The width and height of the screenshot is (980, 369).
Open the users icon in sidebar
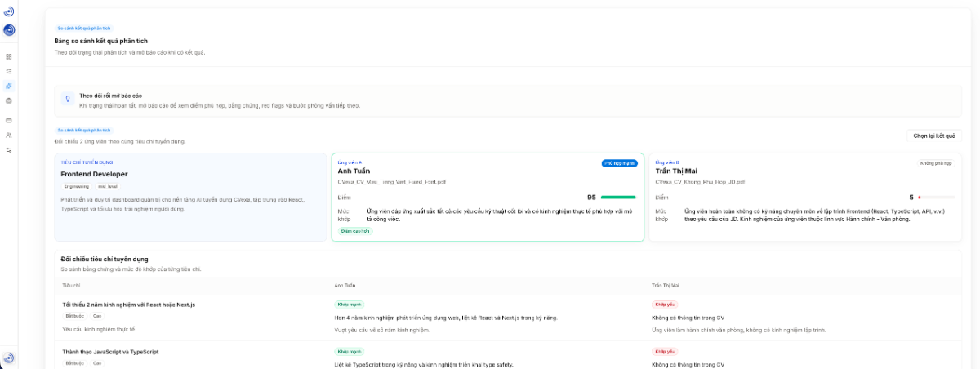coord(9,135)
